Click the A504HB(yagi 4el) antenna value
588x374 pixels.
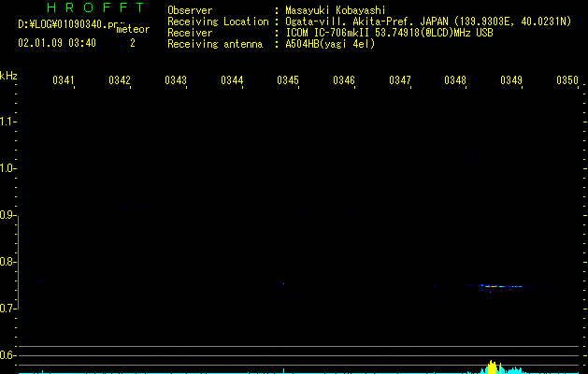coord(330,44)
